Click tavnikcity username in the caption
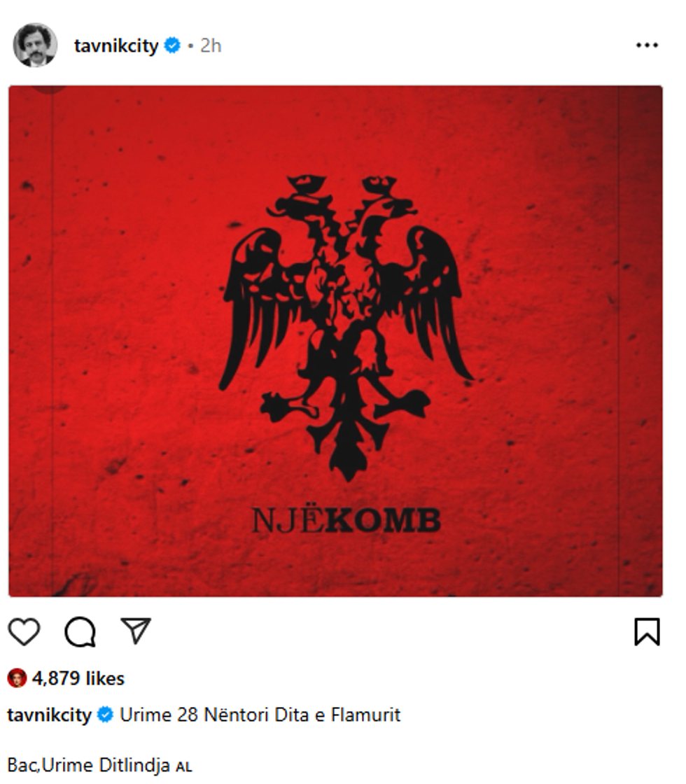The width and height of the screenshot is (686, 784). (x=49, y=715)
